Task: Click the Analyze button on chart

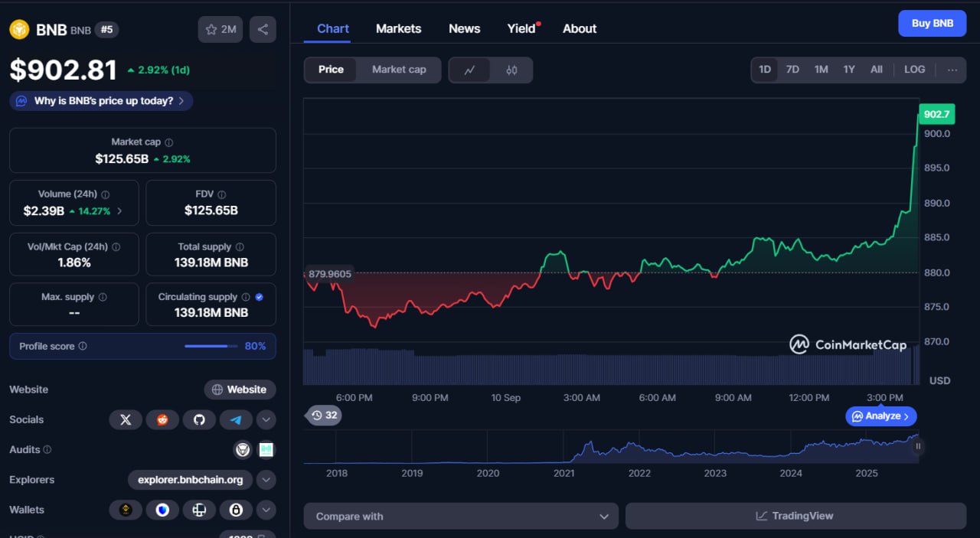Action: [881, 416]
